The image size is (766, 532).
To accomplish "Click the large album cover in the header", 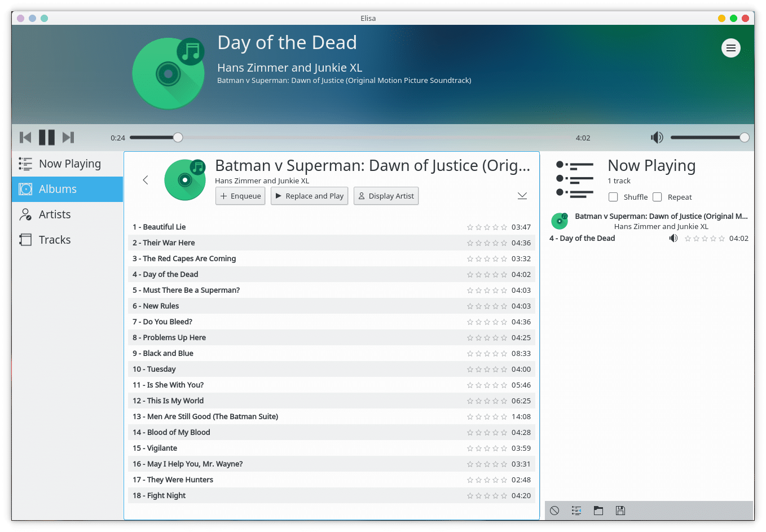I will (x=169, y=73).
